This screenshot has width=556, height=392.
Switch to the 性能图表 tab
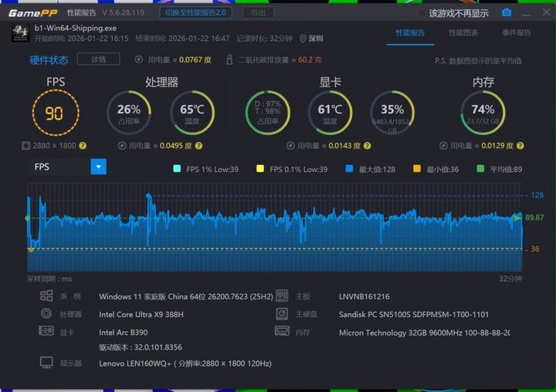coord(463,33)
